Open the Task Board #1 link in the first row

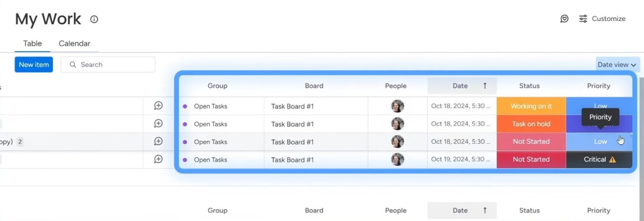click(x=292, y=106)
